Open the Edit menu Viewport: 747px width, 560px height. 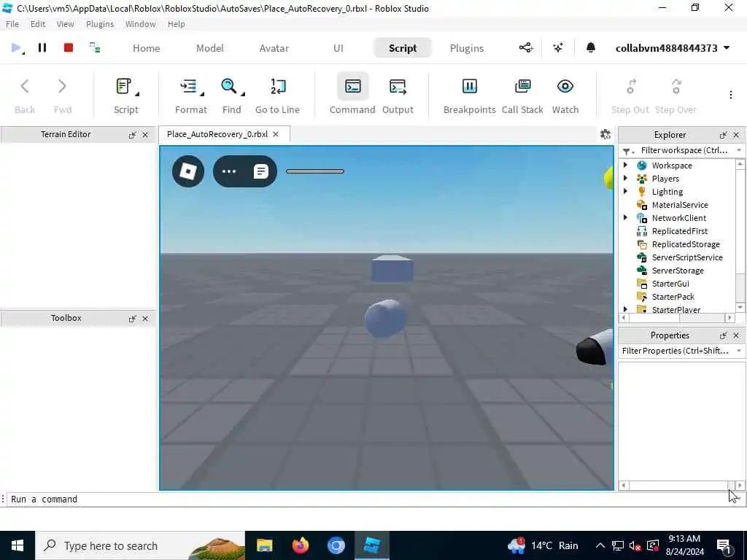point(38,24)
